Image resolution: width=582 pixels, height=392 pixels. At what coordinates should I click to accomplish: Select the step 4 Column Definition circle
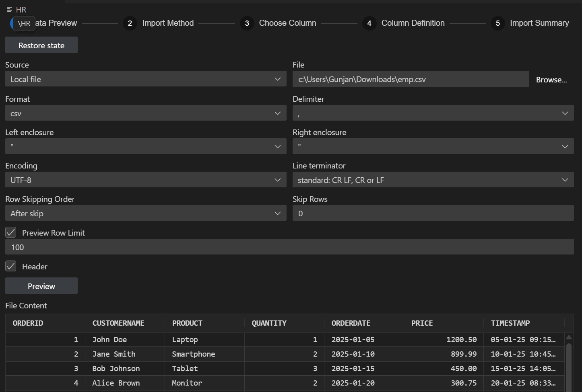[369, 23]
